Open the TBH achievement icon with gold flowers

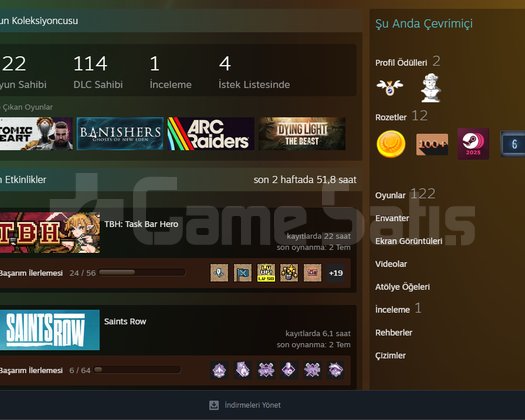coord(289,273)
